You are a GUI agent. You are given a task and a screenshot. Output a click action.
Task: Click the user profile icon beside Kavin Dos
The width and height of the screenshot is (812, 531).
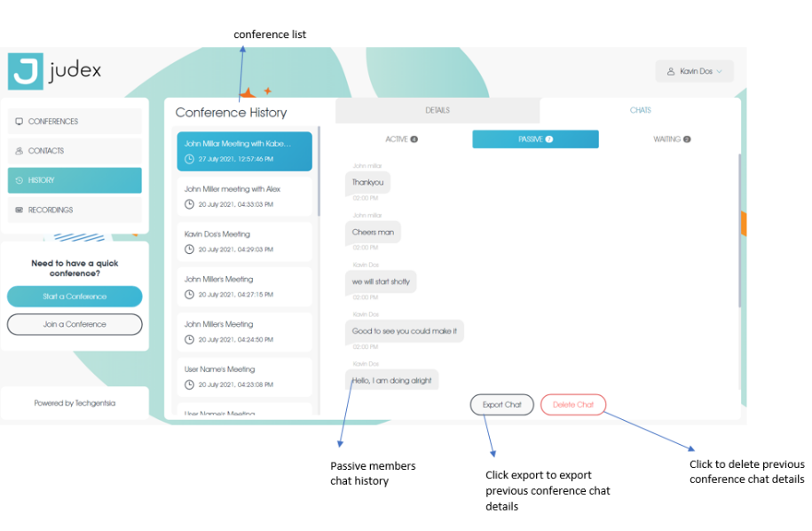click(671, 72)
